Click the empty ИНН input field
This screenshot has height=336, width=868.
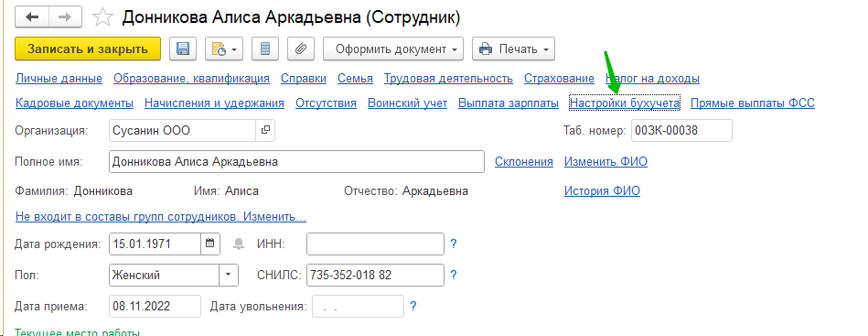[x=375, y=244]
